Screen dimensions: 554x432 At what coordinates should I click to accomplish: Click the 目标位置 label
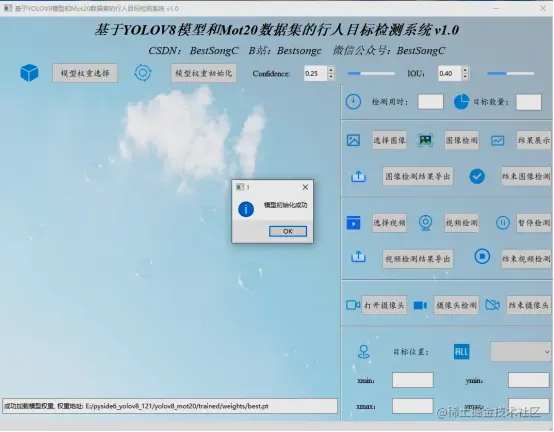(x=411, y=352)
